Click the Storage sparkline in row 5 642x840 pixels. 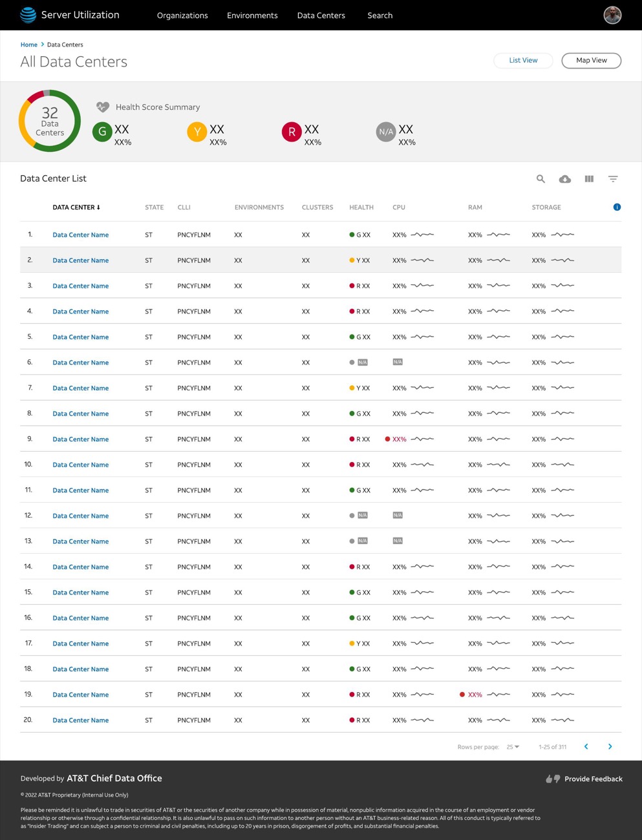(562, 337)
